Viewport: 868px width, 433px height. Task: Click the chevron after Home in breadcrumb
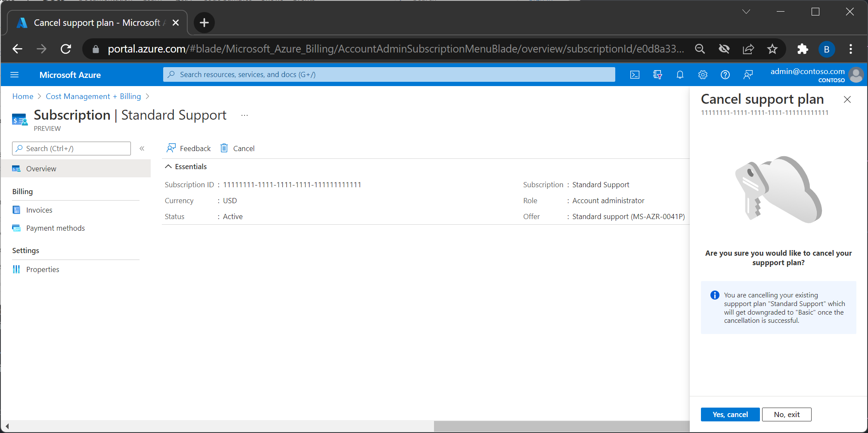(x=39, y=96)
